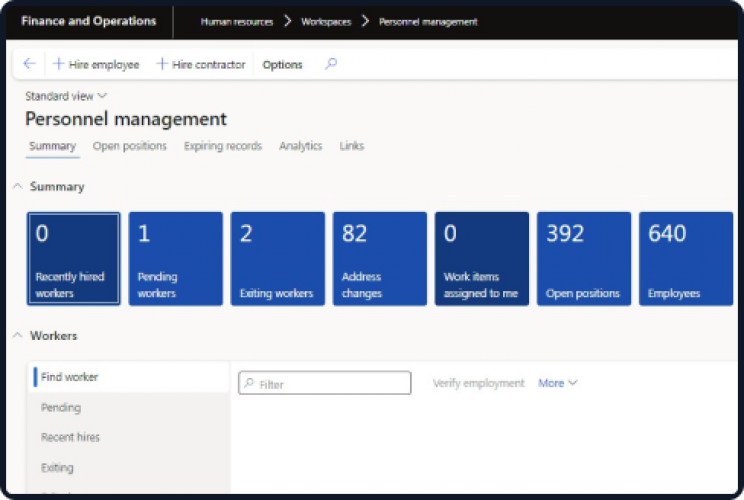Open the Address changes tile

click(x=380, y=259)
